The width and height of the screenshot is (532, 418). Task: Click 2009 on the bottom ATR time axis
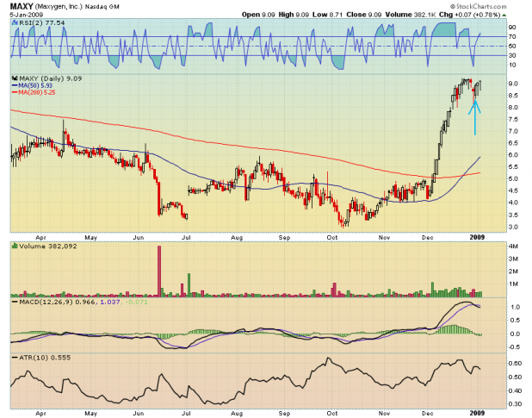[477, 413]
